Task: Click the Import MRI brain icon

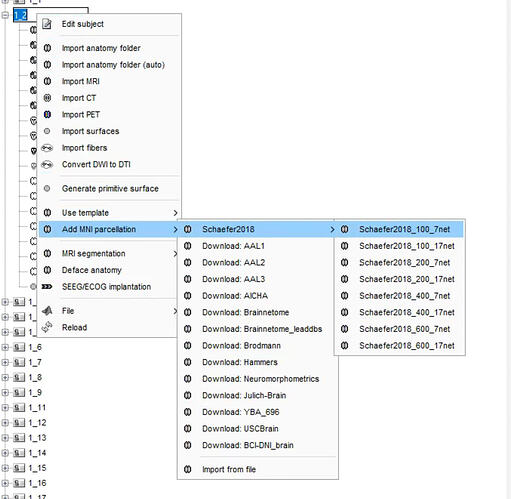Action: coord(47,81)
